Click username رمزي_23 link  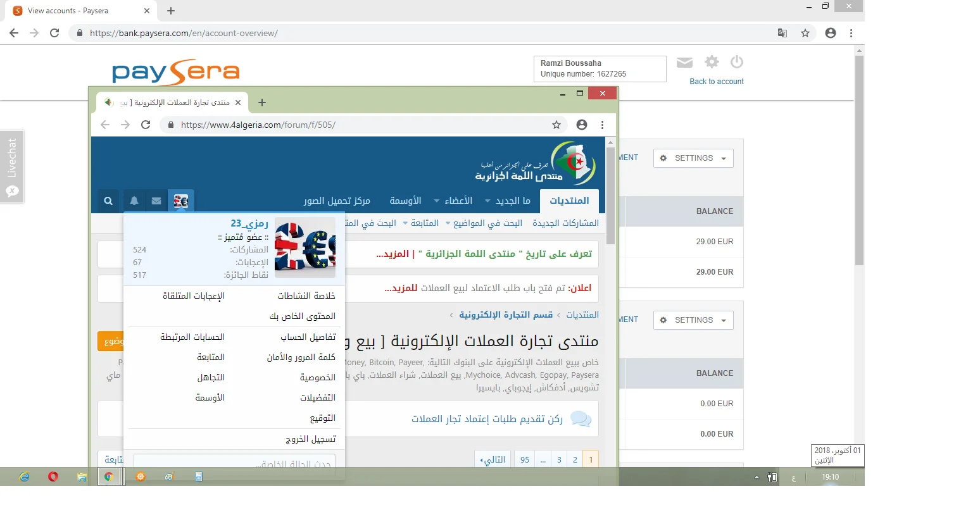[x=249, y=223]
